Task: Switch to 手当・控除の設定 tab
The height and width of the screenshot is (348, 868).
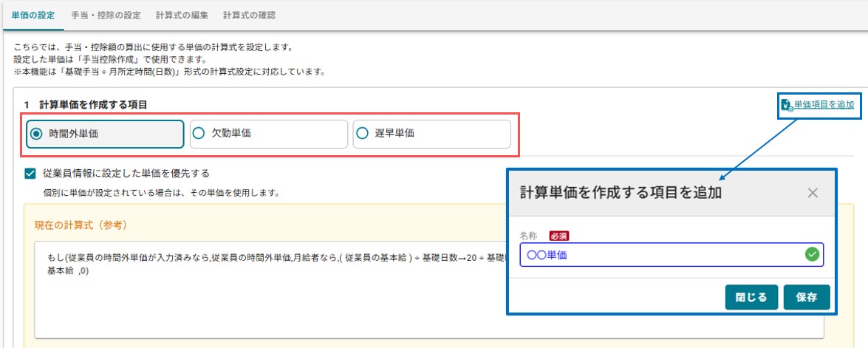Action: [x=106, y=16]
